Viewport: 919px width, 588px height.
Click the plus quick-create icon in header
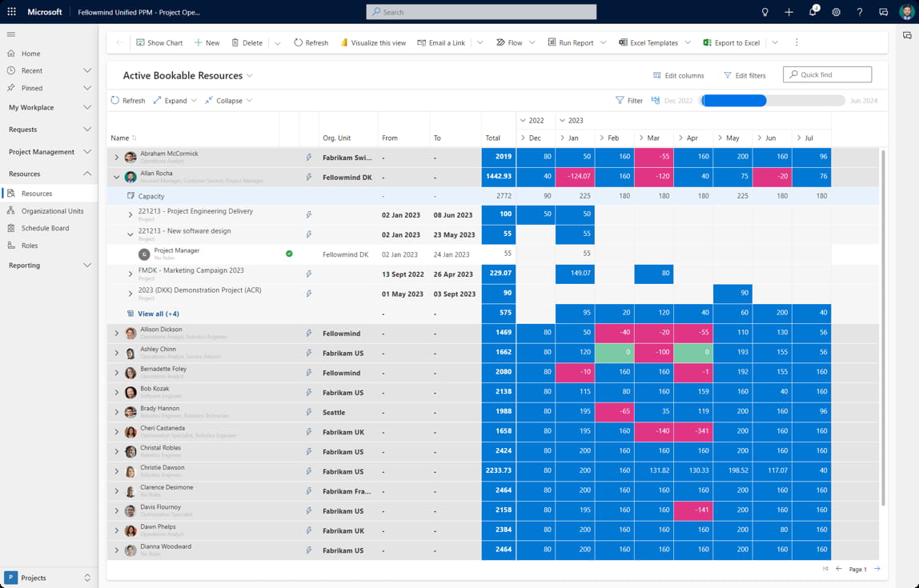coord(789,12)
